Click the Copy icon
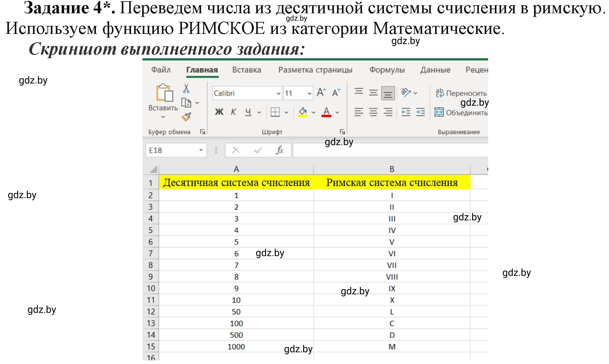609x364 pixels. [x=186, y=103]
